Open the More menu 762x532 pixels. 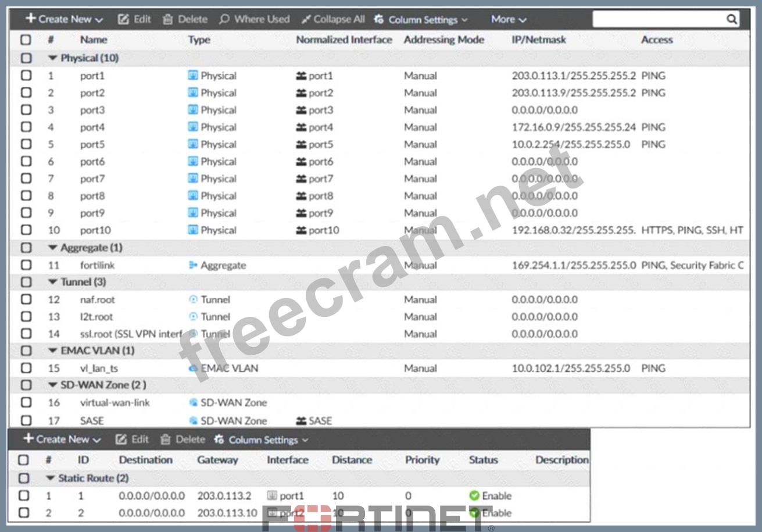coord(508,19)
